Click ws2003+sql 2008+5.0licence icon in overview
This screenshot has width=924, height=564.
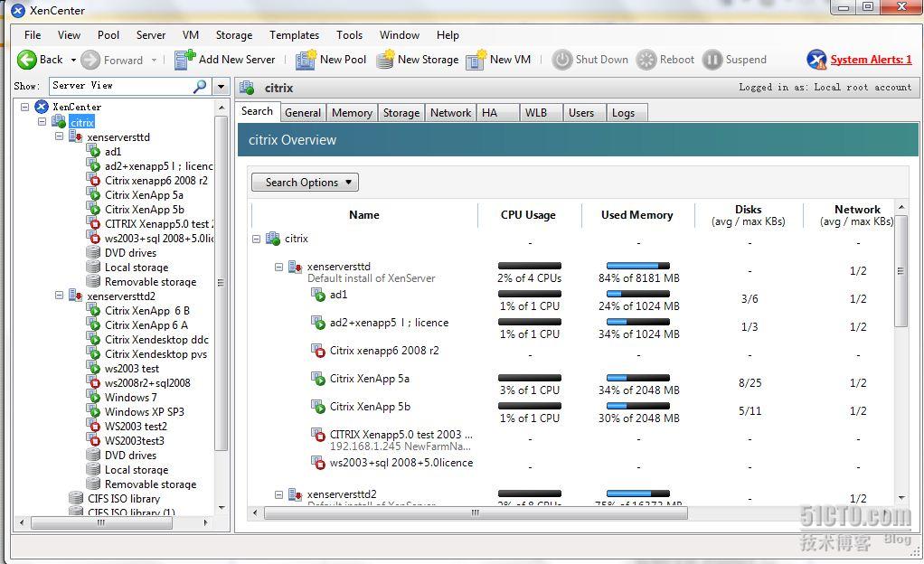coord(318,463)
